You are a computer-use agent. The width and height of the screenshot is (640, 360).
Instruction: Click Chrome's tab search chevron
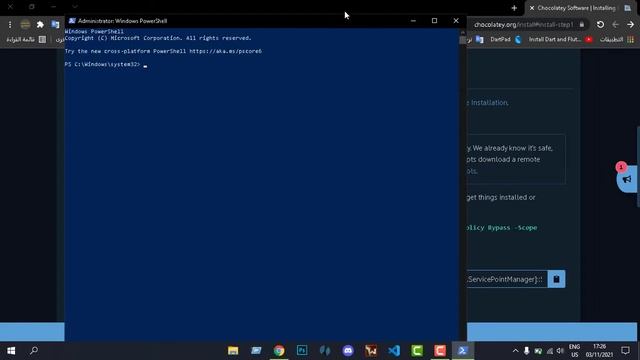pyautogui.click(x=75, y=7)
